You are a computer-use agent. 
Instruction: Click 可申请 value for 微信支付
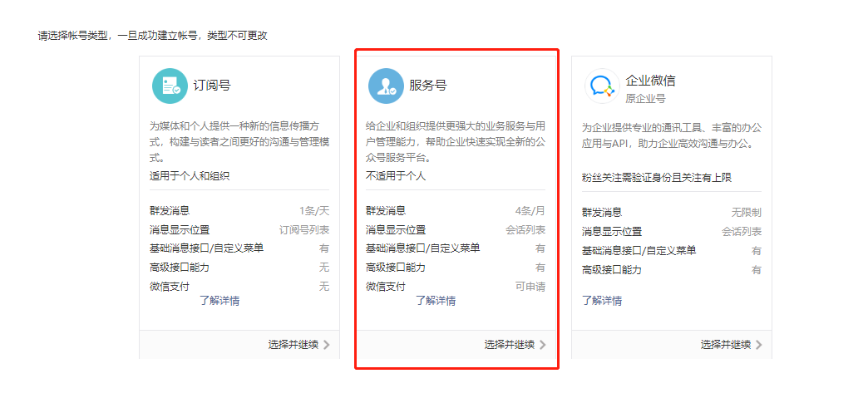coord(530,287)
